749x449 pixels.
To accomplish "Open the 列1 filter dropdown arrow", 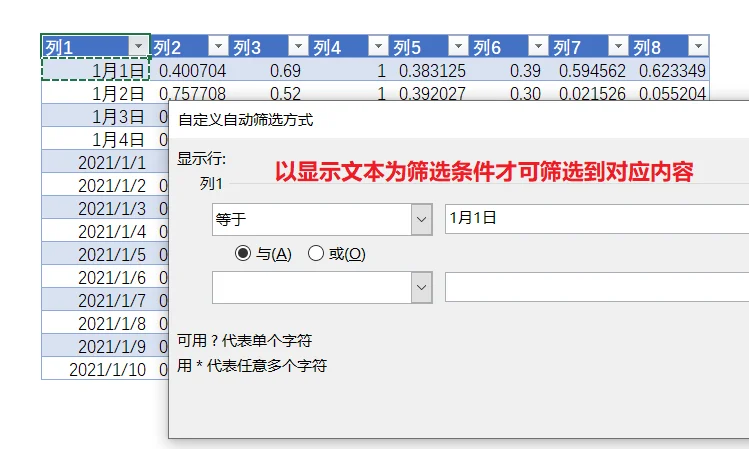I will tap(139, 46).
